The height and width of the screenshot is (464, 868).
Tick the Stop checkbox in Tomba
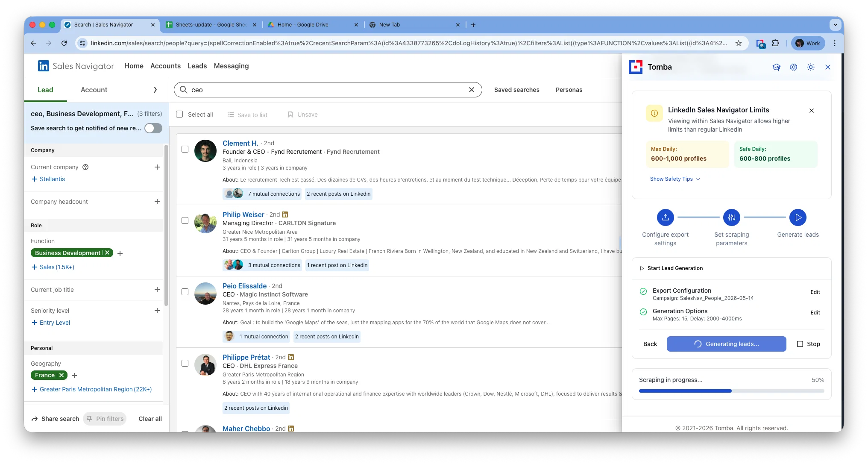(800, 344)
